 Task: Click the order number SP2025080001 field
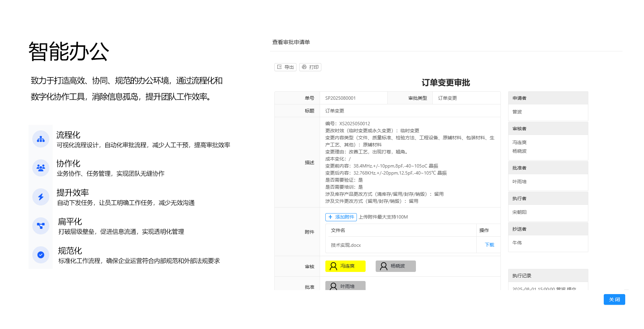[340, 98]
